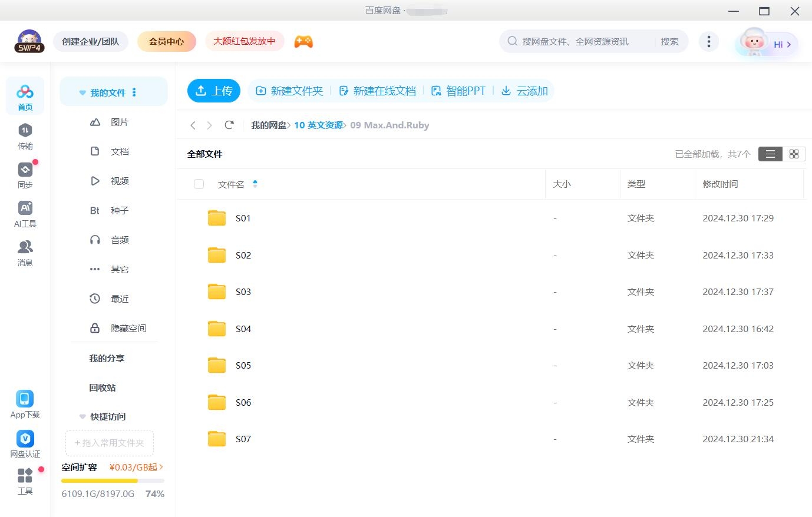This screenshot has height=517, width=812.
Task: Click the storage usage progress bar
Action: pos(112,480)
